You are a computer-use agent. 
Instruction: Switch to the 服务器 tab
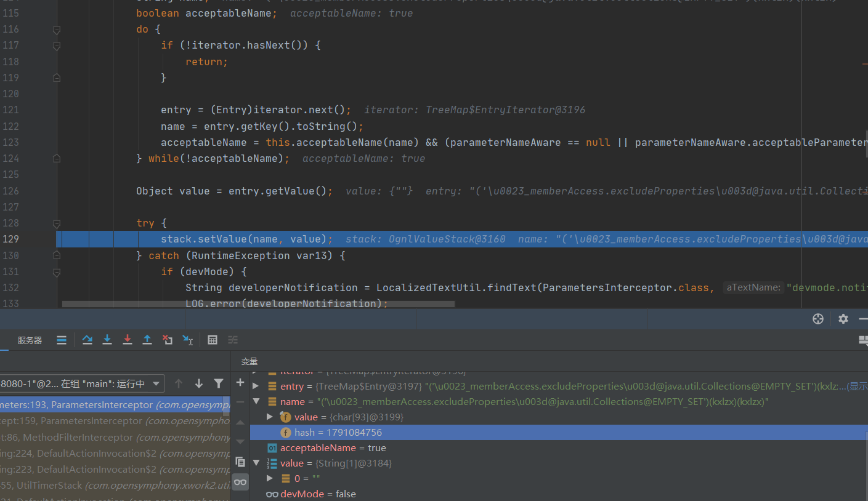pos(30,340)
